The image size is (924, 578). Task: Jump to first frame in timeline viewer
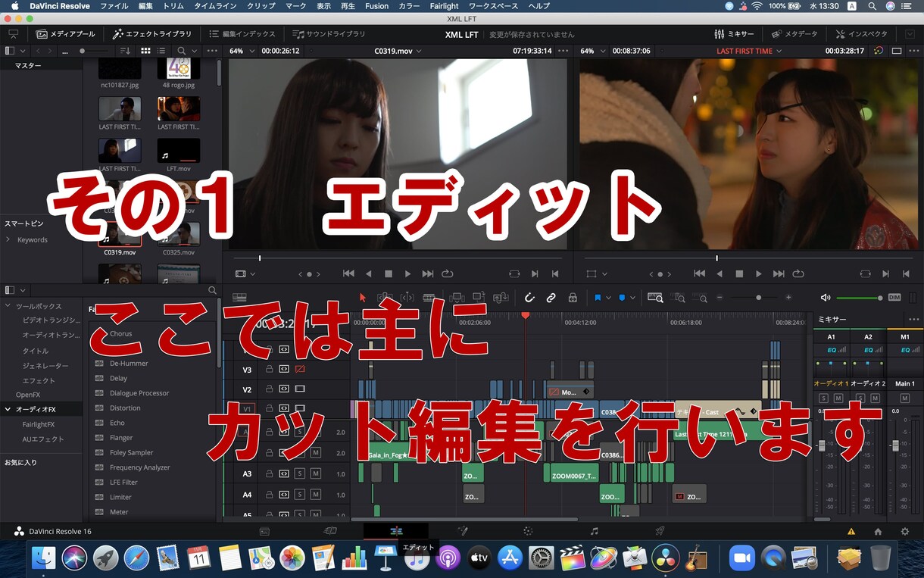pyautogui.click(x=699, y=273)
